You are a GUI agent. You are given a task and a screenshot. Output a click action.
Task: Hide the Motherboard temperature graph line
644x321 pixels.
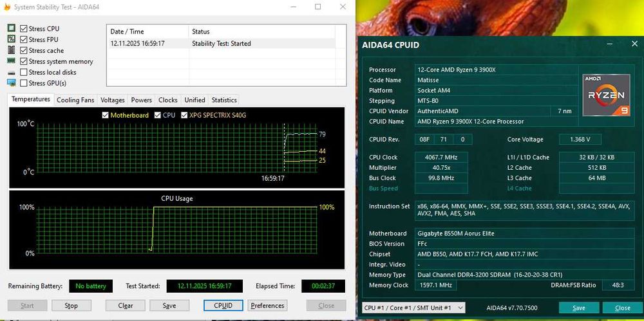[106, 115]
